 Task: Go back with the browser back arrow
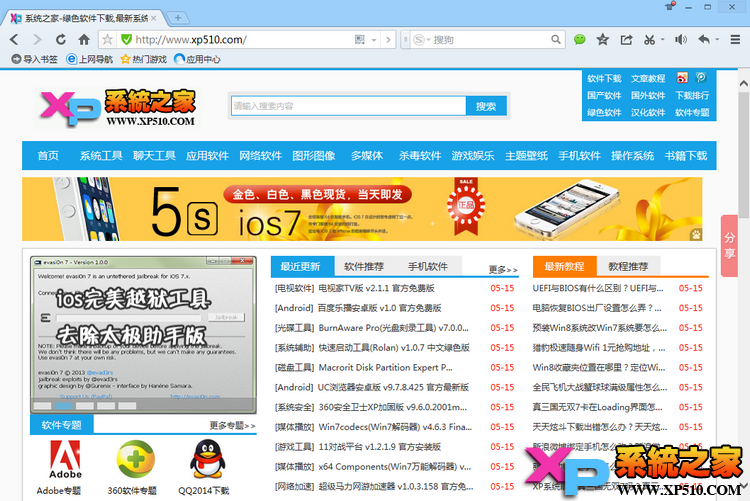click(x=14, y=39)
